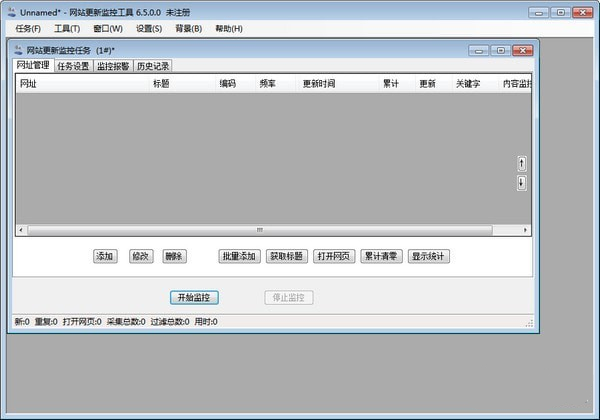600x420 pixels.
Task: Open the 帮助(H) menu
Action: [229, 29]
